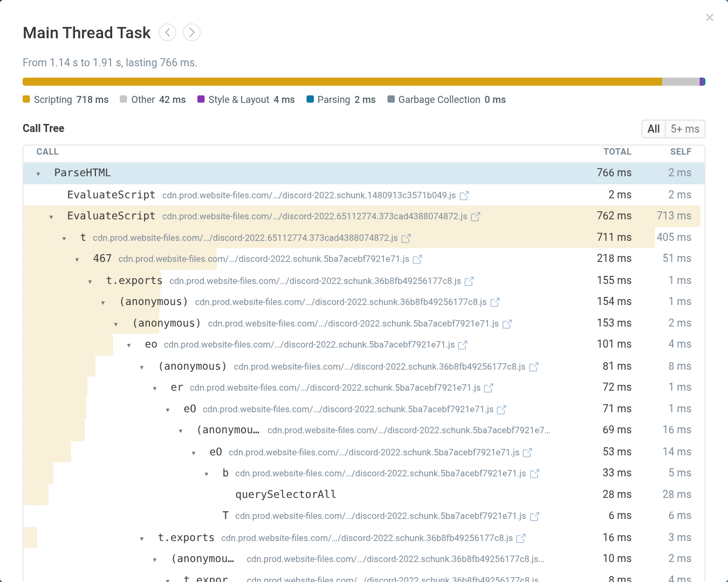728x582 pixels.
Task: Open external link in the 'T' row
Action: click(x=534, y=517)
